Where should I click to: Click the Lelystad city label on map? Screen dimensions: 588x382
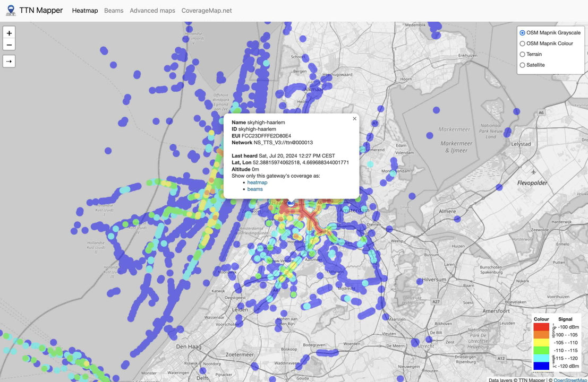click(x=521, y=144)
